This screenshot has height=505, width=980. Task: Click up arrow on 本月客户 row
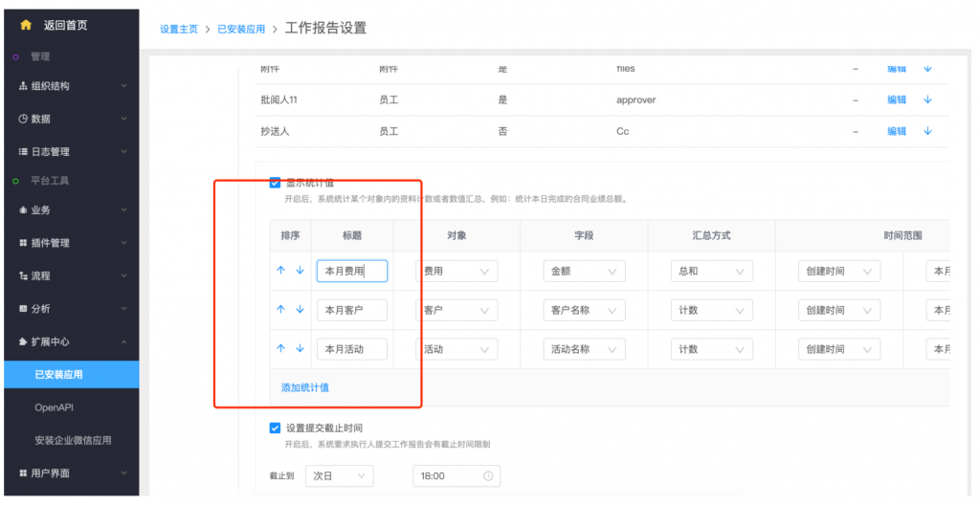(x=280, y=310)
